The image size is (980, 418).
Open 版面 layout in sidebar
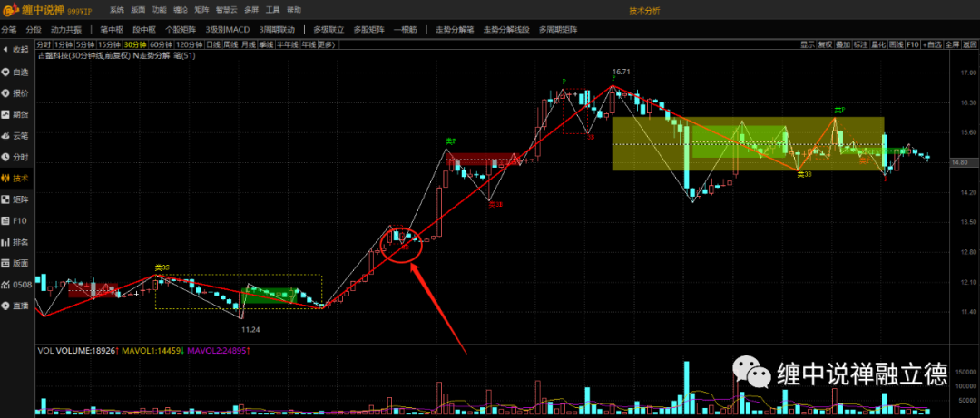[16, 263]
